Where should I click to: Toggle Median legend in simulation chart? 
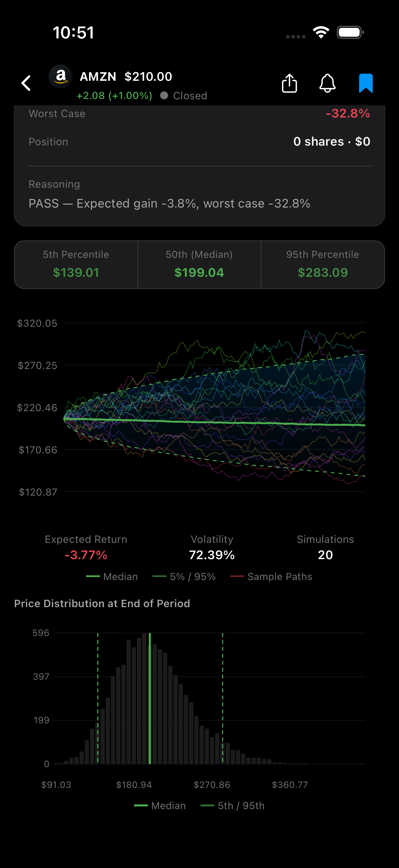pyautogui.click(x=112, y=577)
